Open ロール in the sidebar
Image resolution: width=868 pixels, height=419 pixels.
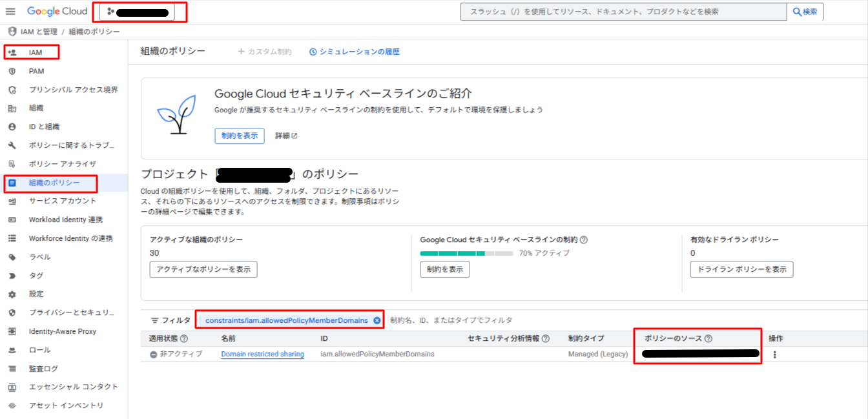[x=39, y=350]
